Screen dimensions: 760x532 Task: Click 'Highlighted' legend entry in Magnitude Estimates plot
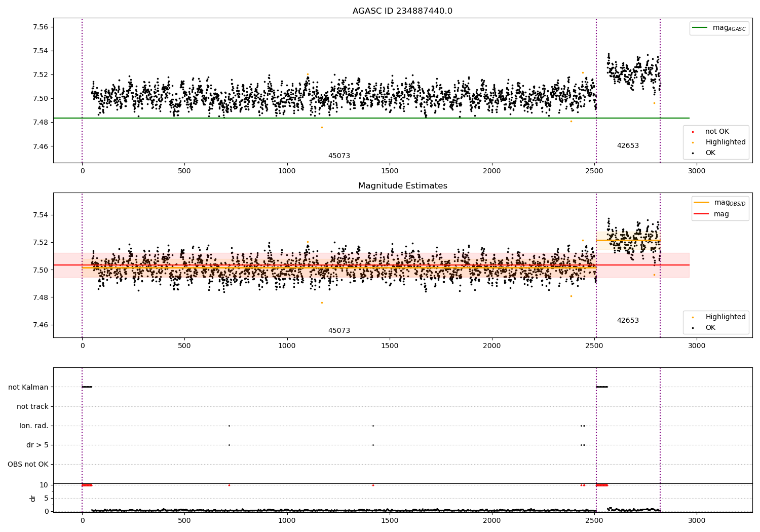[725, 317]
